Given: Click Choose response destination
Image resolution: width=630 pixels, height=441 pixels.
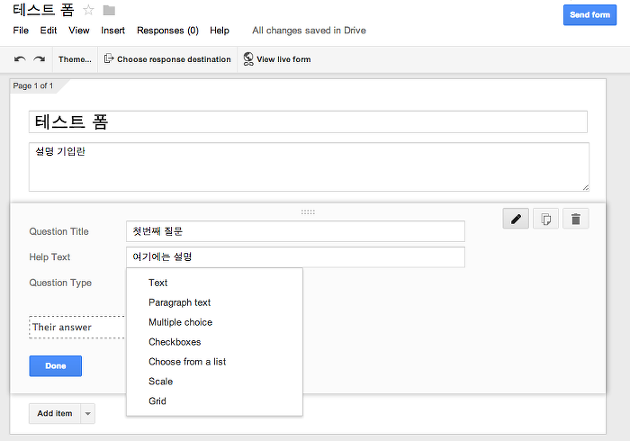Looking at the screenshot, I should click(168, 59).
